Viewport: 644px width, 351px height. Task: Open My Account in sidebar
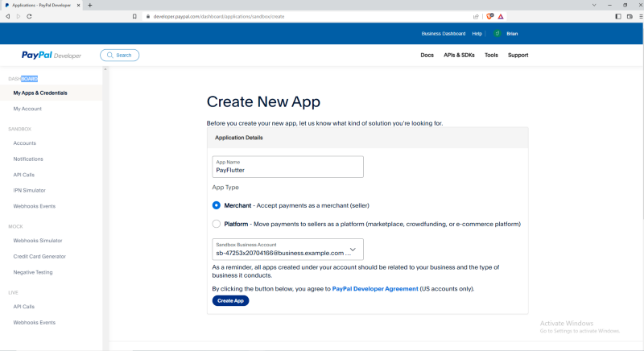(27, 109)
